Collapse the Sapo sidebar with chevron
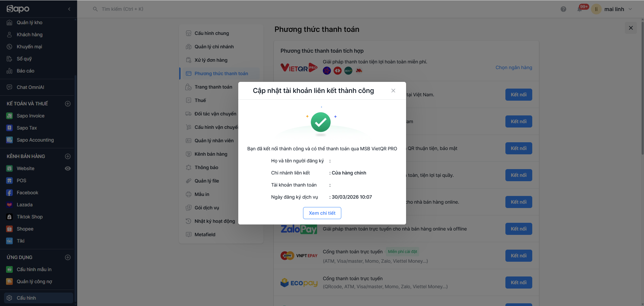 (69, 9)
